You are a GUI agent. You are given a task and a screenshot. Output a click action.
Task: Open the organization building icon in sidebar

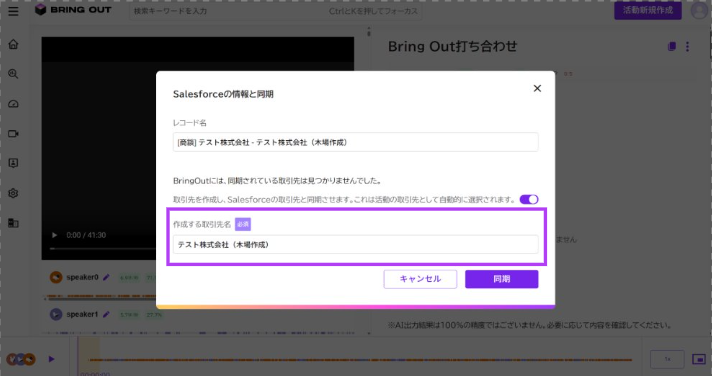pyautogui.click(x=13, y=223)
